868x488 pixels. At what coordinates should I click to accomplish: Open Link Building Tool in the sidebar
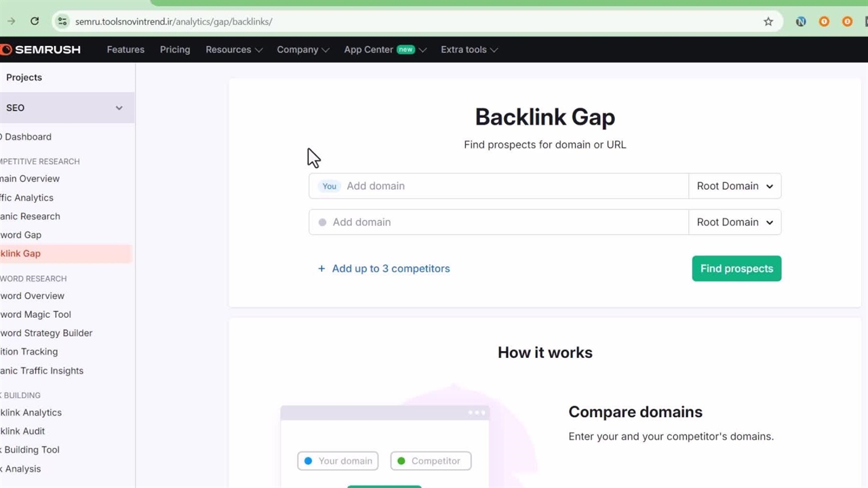pos(30,450)
